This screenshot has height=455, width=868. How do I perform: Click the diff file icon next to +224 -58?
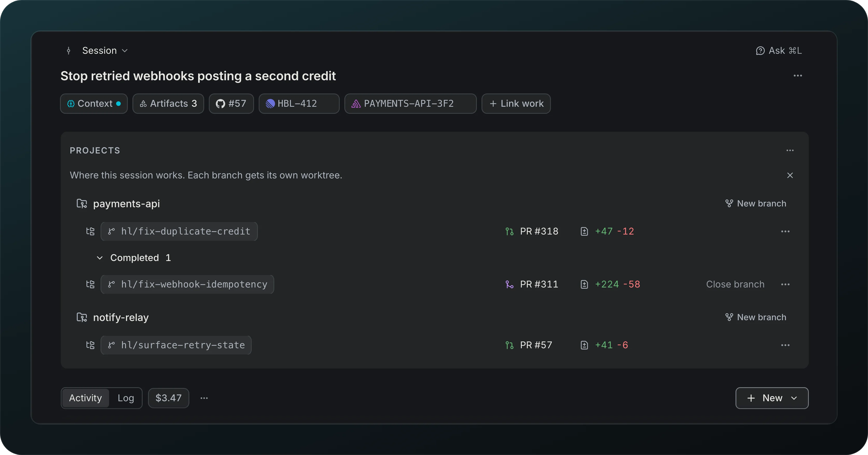(x=584, y=284)
